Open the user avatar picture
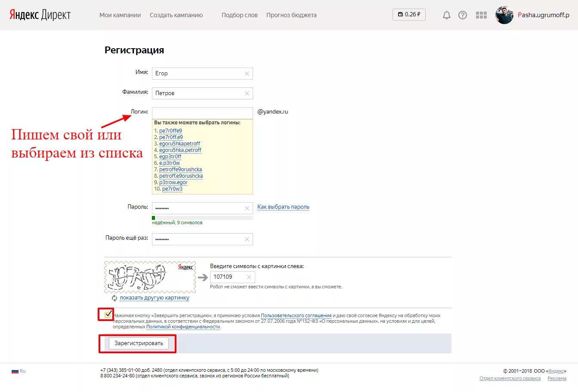This screenshot has height=392, width=578. click(x=504, y=15)
